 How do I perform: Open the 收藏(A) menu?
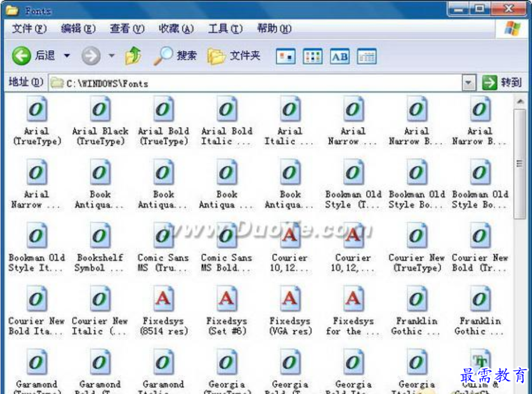pyautogui.click(x=176, y=29)
